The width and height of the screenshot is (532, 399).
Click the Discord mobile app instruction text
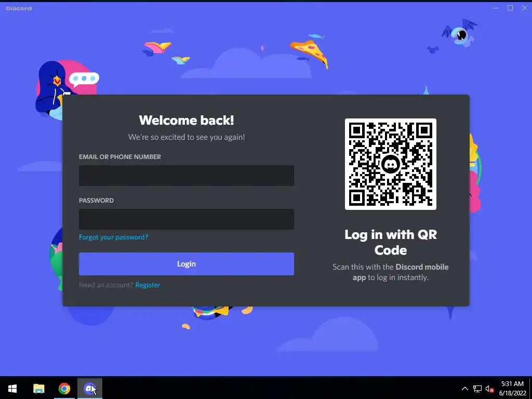click(391, 272)
